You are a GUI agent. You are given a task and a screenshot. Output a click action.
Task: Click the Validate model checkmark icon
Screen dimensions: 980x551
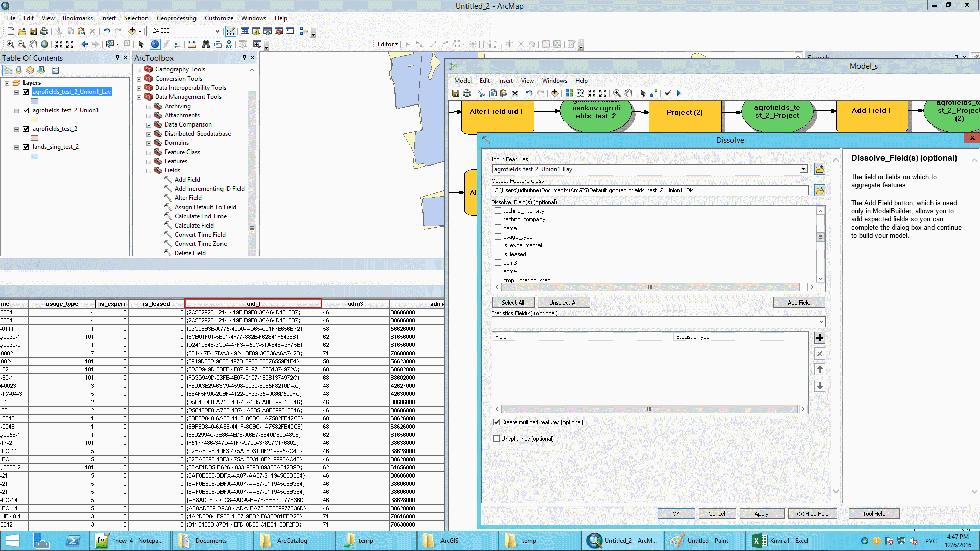coord(668,93)
